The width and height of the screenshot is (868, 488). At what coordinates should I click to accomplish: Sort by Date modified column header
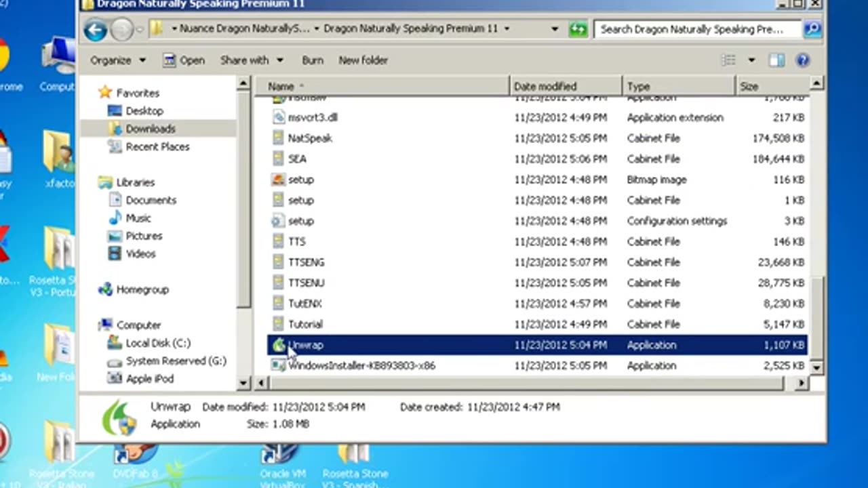(565, 86)
